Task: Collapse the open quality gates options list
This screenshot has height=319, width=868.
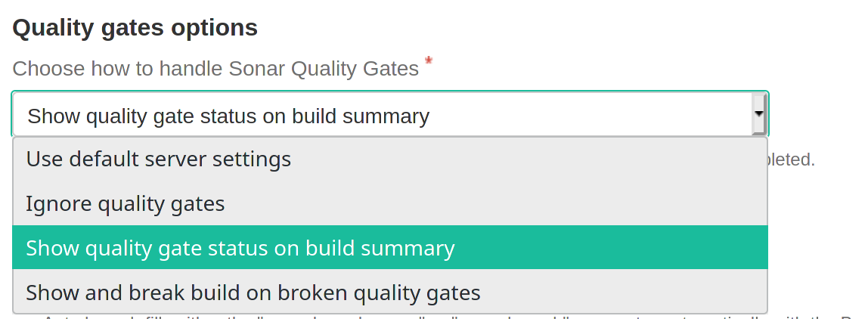Action: pos(759,115)
